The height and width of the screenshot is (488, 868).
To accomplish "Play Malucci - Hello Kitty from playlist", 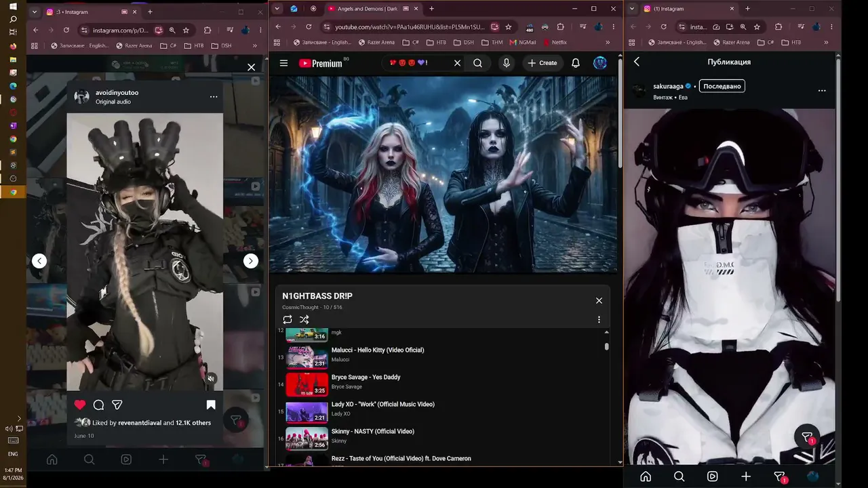I will click(x=378, y=350).
